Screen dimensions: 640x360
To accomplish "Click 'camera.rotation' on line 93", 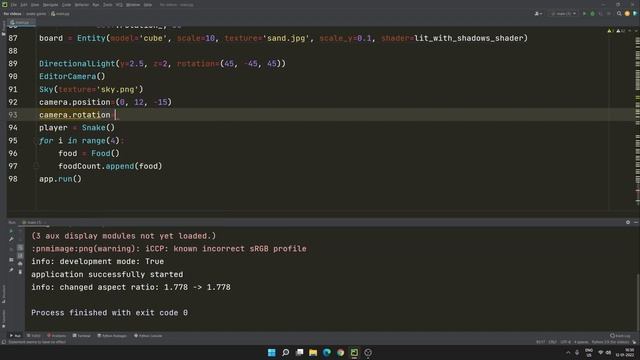I will tap(75, 115).
